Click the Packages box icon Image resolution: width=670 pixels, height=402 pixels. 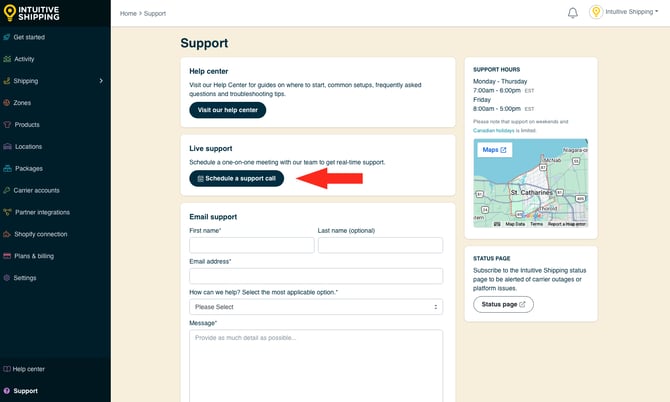click(7, 168)
